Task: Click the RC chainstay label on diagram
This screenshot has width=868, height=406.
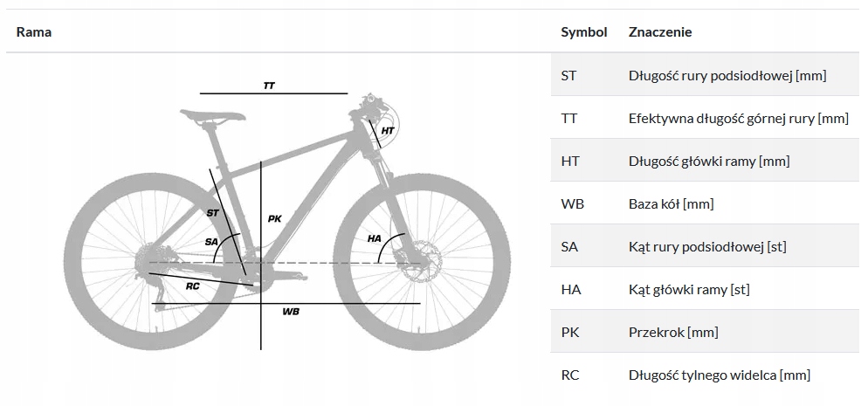Action: pos(192,286)
